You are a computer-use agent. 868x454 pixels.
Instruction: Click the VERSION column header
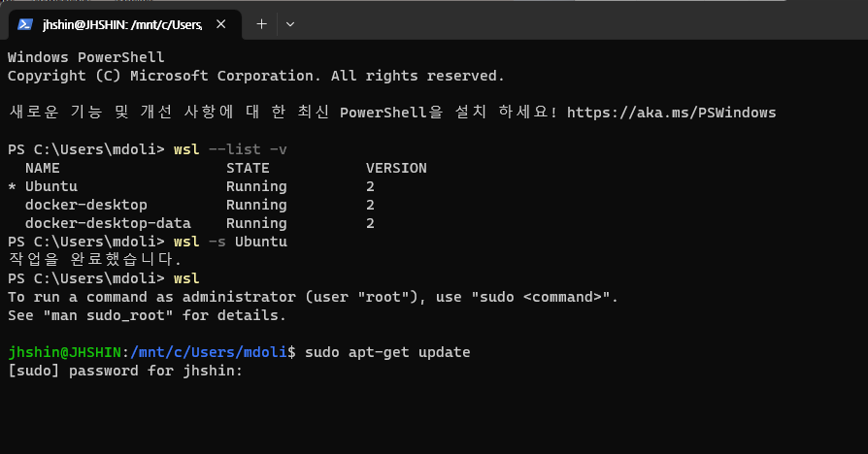396,168
